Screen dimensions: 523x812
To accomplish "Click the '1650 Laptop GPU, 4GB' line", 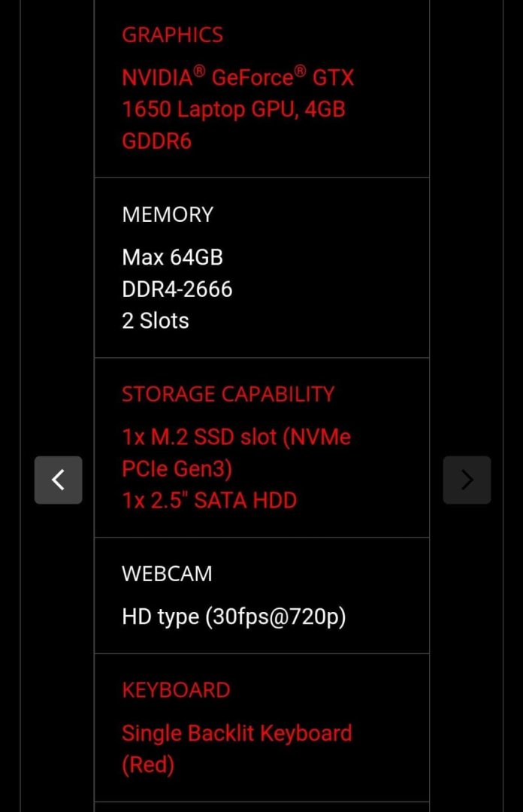I will pyautogui.click(x=233, y=109).
